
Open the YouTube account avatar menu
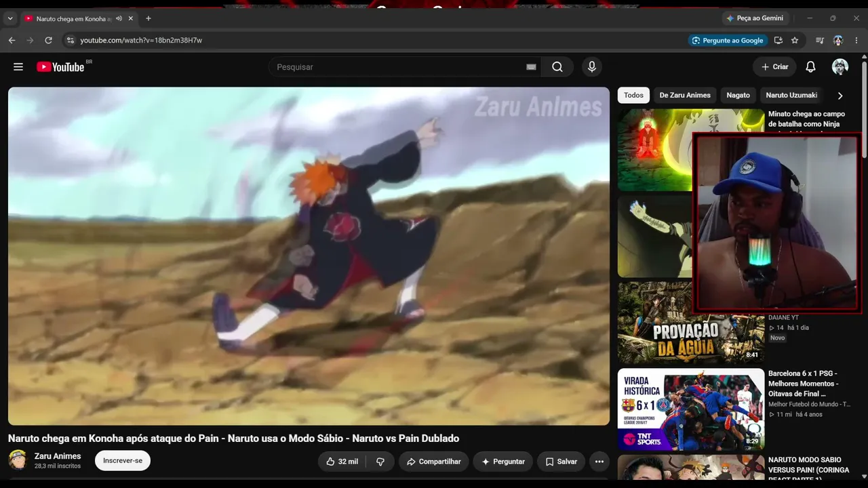tap(840, 67)
